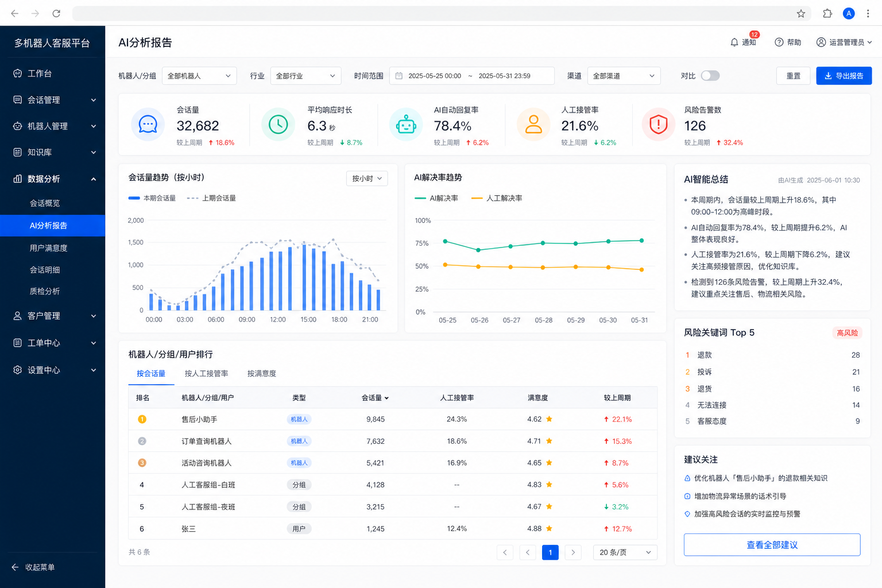882x588 pixels.
Task: Open 运营管理员 account dropdown
Action: [844, 42]
